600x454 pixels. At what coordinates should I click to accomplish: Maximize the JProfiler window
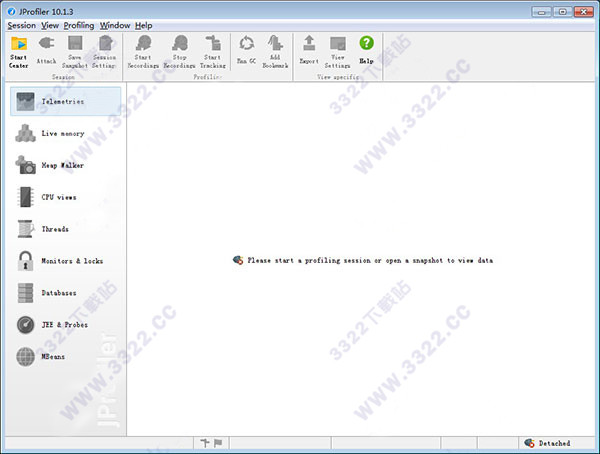tap(562, 12)
